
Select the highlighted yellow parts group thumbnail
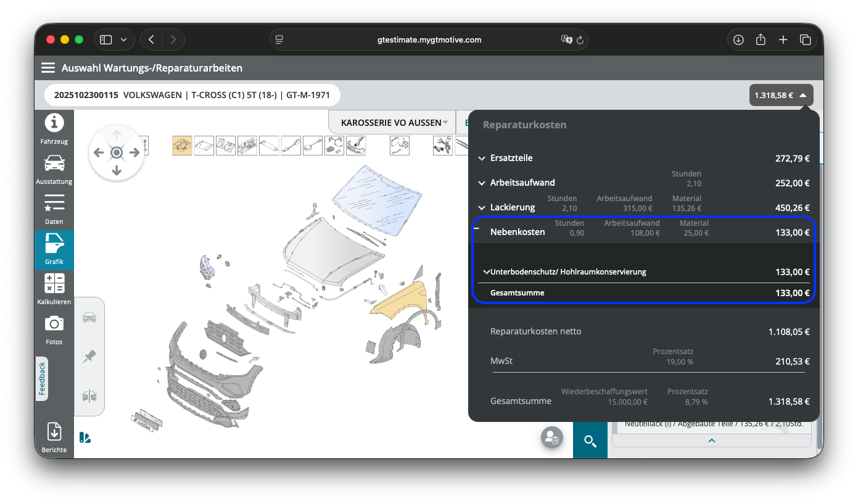[182, 146]
